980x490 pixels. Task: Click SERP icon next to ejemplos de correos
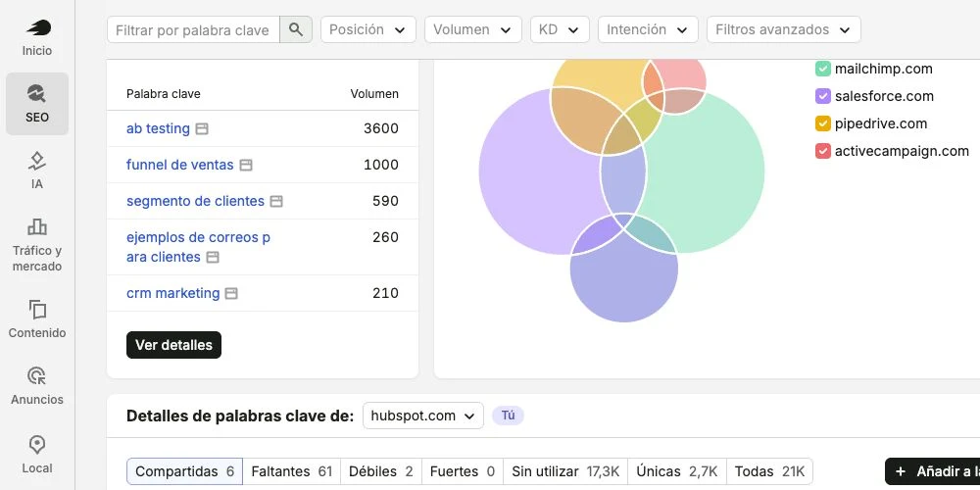click(x=213, y=257)
